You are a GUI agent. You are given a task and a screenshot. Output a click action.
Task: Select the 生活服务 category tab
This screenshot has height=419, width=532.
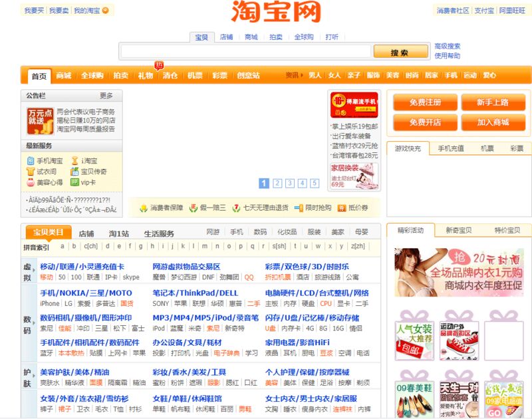159,233
